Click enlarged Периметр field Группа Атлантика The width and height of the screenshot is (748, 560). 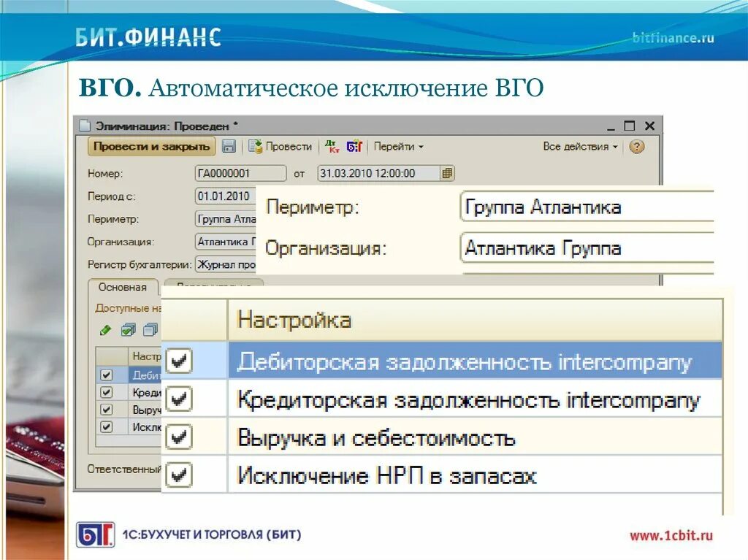click(587, 207)
